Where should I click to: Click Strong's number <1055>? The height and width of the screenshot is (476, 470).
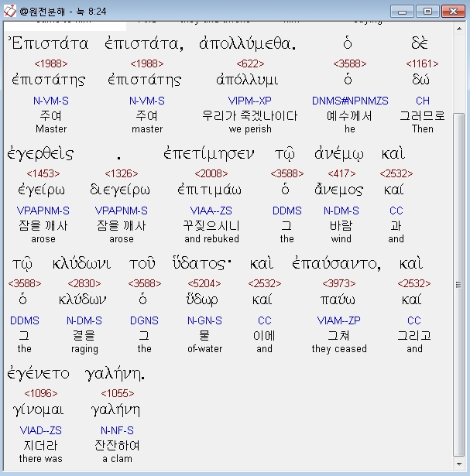(x=118, y=393)
